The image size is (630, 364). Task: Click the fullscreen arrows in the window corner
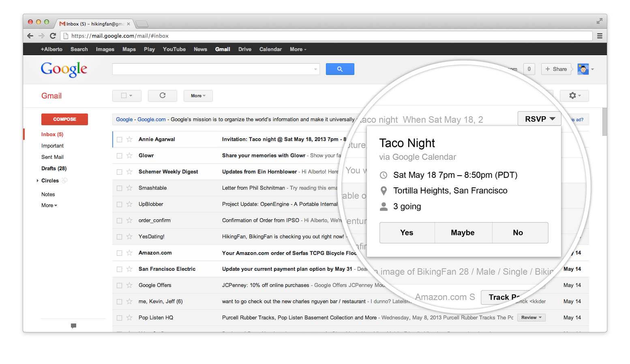click(x=600, y=21)
